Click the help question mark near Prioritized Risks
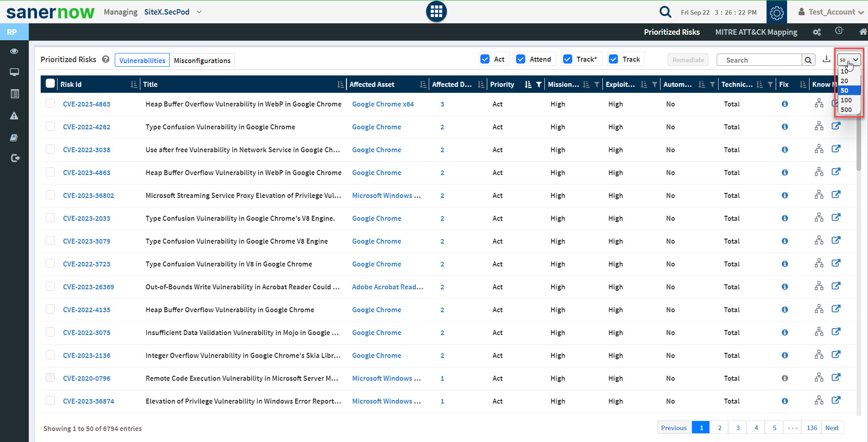The height and width of the screenshot is (442, 868). pyautogui.click(x=106, y=59)
